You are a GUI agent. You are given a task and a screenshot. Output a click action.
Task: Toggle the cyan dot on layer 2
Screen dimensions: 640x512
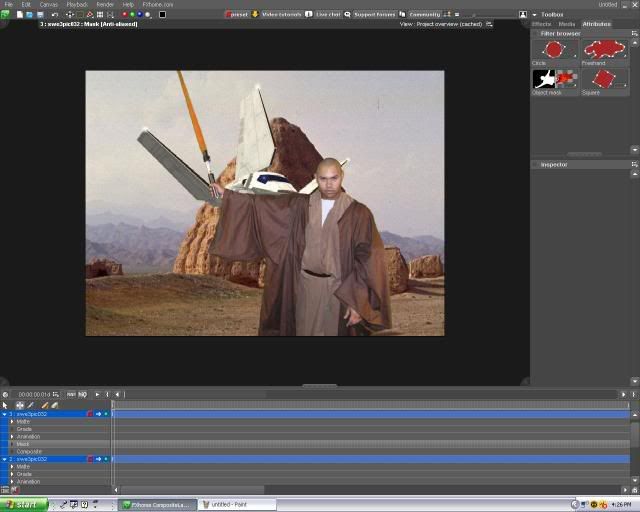106,459
